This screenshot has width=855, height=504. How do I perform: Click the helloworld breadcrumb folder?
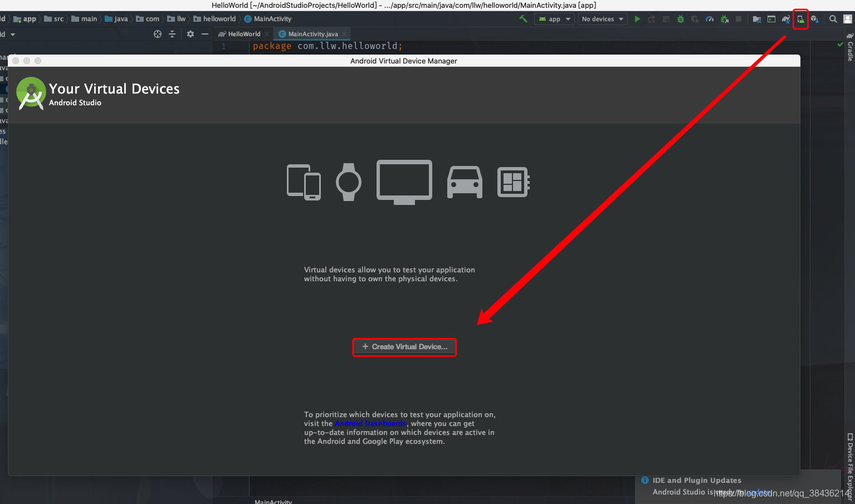click(x=215, y=19)
